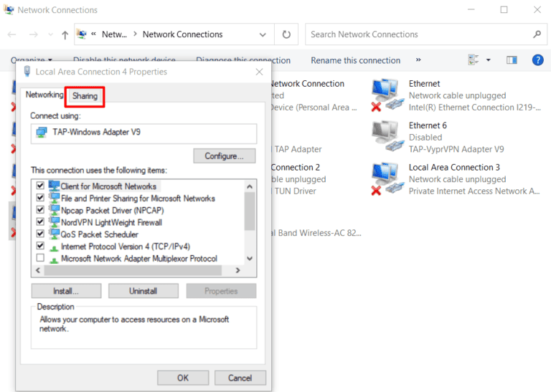
Task: Click the Uninstall button
Action: tap(143, 291)
